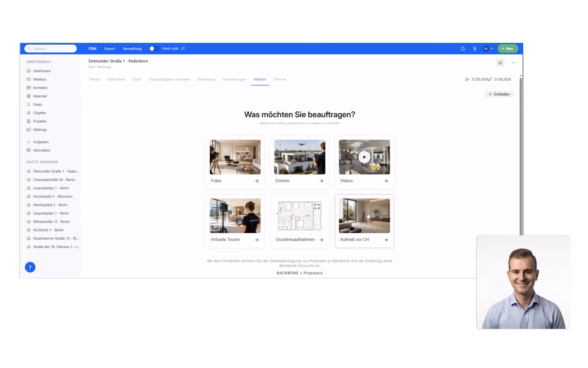The width and height of the screenshot is (588, 368).
Task: Switch to the Vorgeschlagene Kontakte tab
Action: pyautogui.click(x=169, y=79)
